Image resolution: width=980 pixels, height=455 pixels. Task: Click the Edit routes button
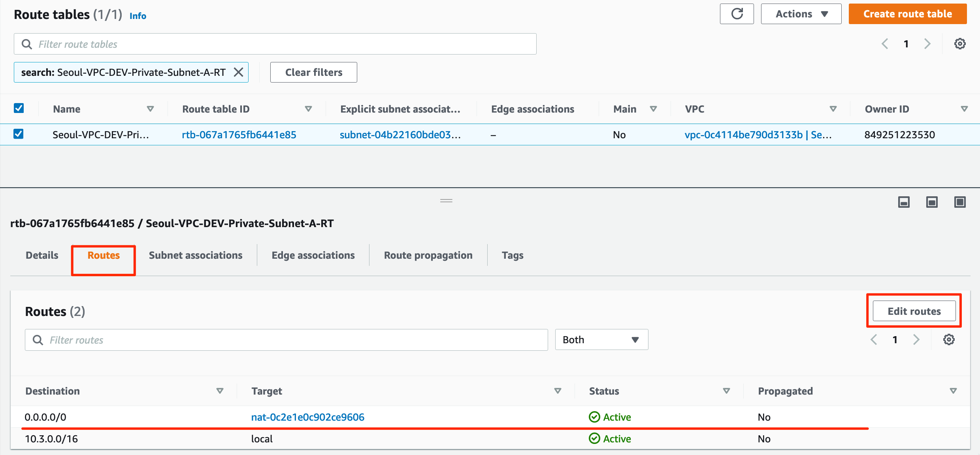pos(914,311)
